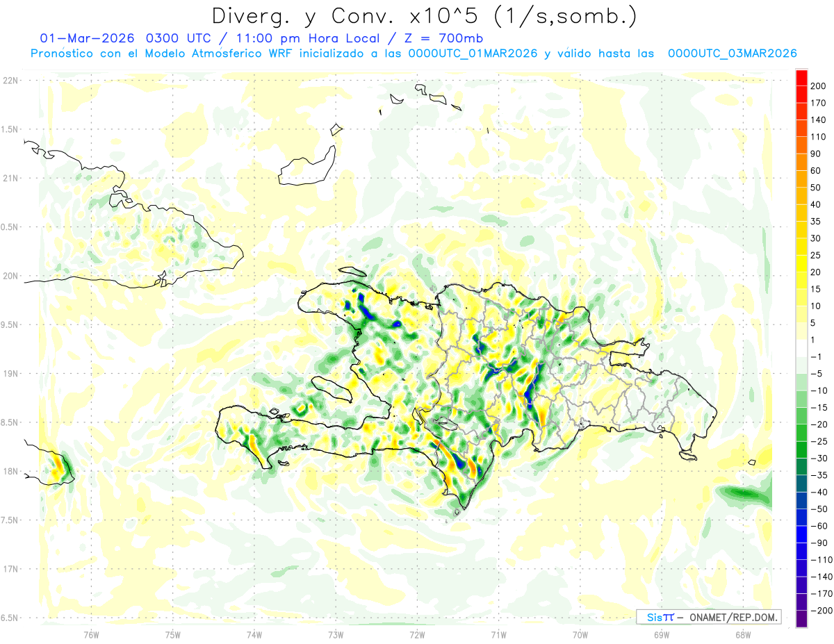Click the orange swatch between 90 and 60
This screenshot has width=834, height=644.
click(x=801, y=162)
